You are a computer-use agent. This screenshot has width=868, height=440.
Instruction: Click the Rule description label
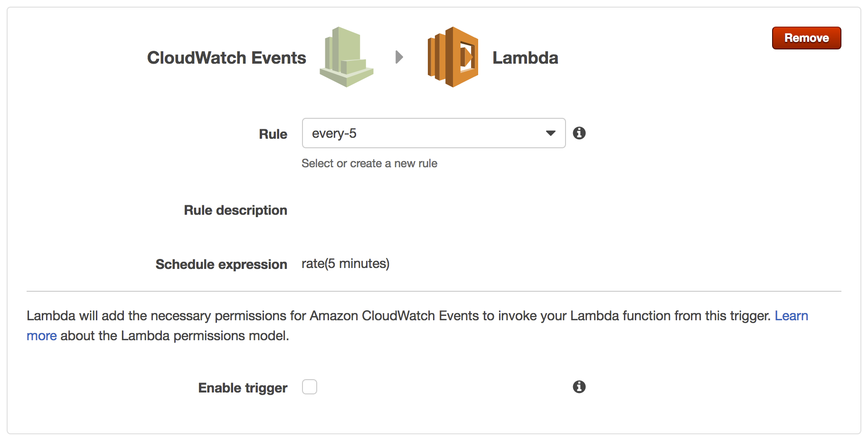pyautogui.click(x=236, y=210)
